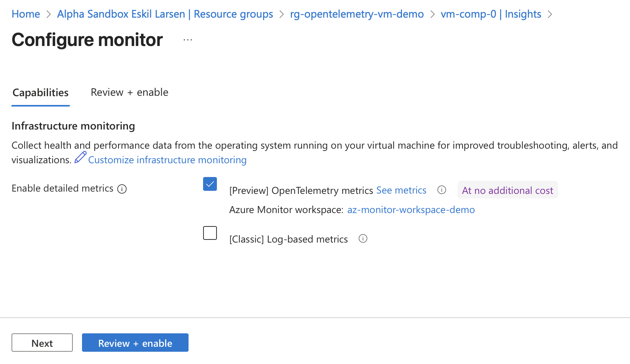Screen dimensions: 630x364
Task: Click the chevron after Home in breadcrumb
Action: [x=49, y=14]
